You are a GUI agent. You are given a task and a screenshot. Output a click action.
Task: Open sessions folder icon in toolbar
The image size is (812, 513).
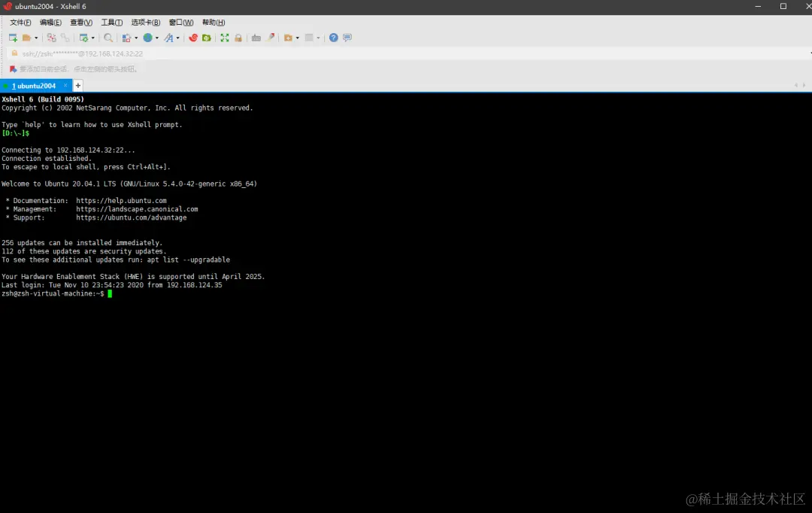26,38
